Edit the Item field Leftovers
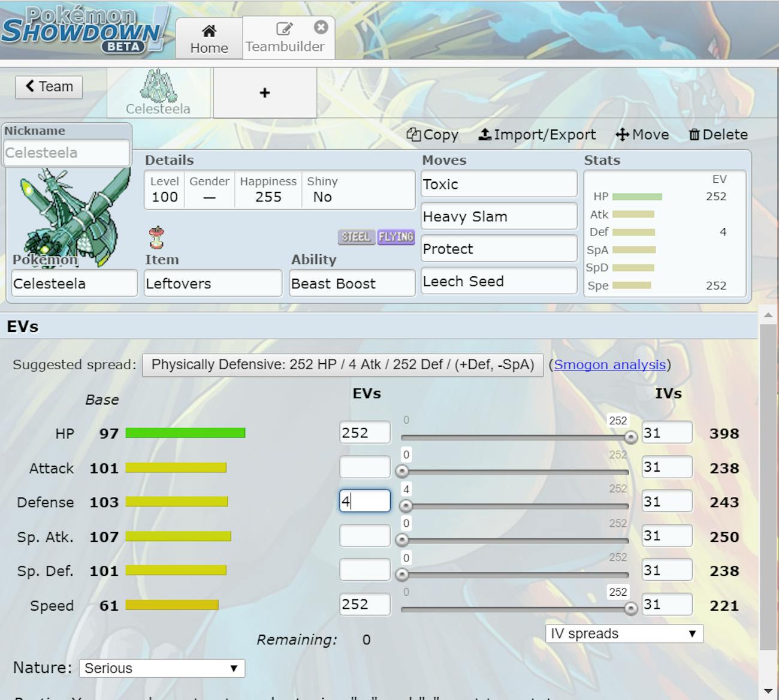 pyautogui.click(x=213, y=283)
